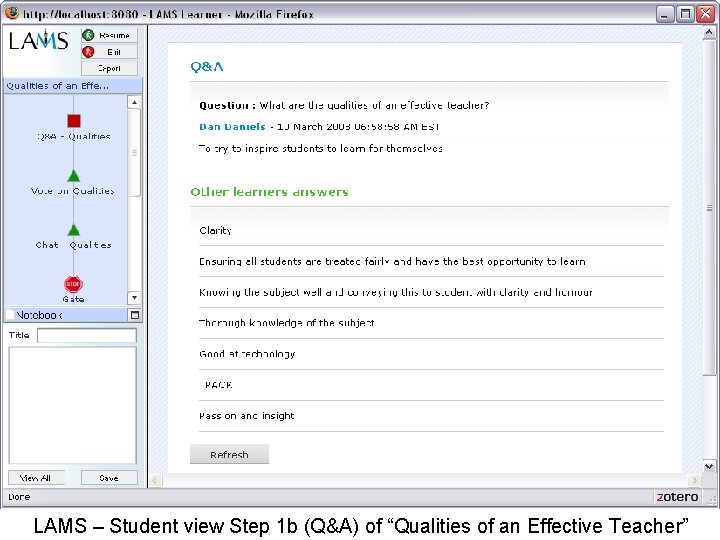Click the main page scroll down arrow
The height and width of the screenshot is (540, 720).
click(709, 467)
